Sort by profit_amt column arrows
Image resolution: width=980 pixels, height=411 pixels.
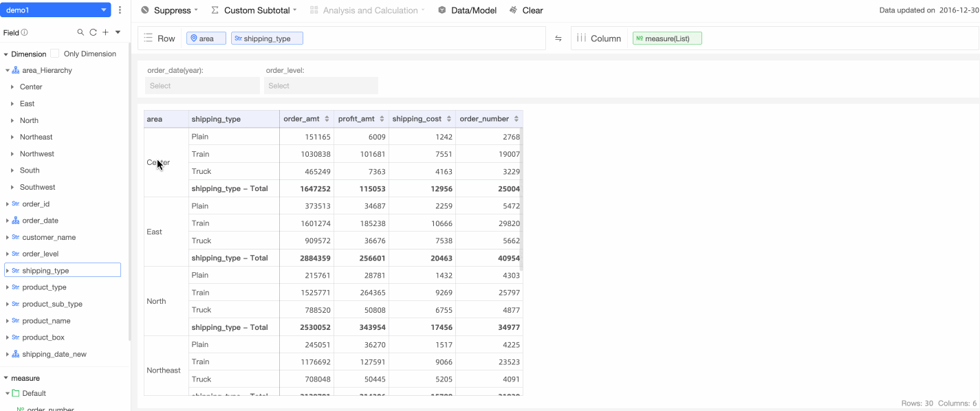(x=382, y=119)
